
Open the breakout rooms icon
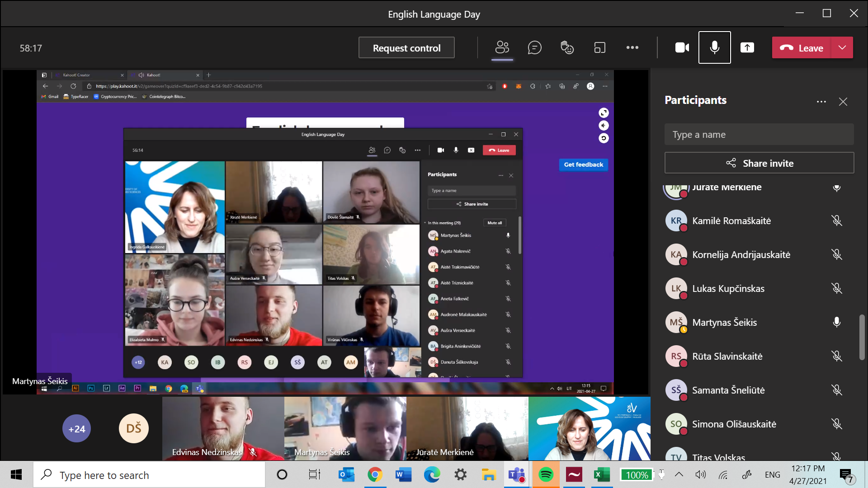[x=599, y=47]
